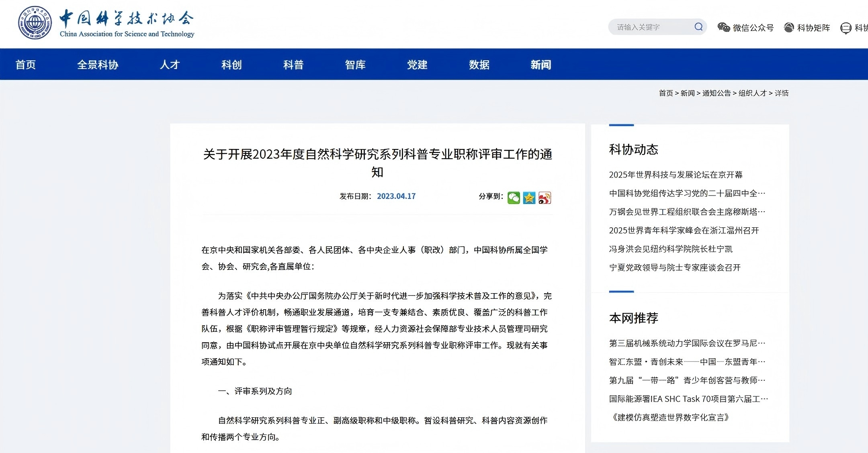Share article on Weibo icon
Viewport: 868px width, 453px height.
[545, 198]
